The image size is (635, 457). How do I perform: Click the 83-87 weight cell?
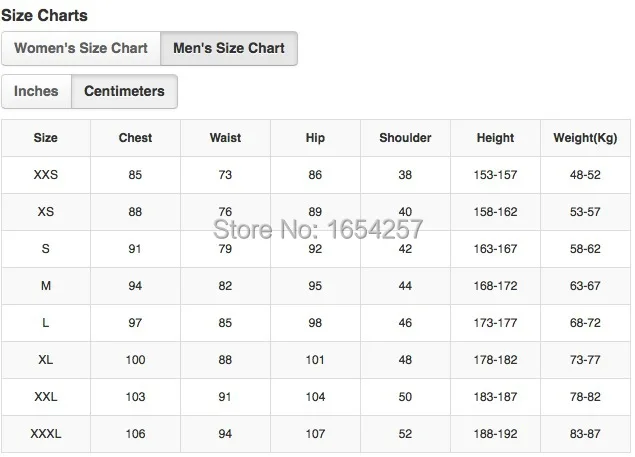click(585, 434)
